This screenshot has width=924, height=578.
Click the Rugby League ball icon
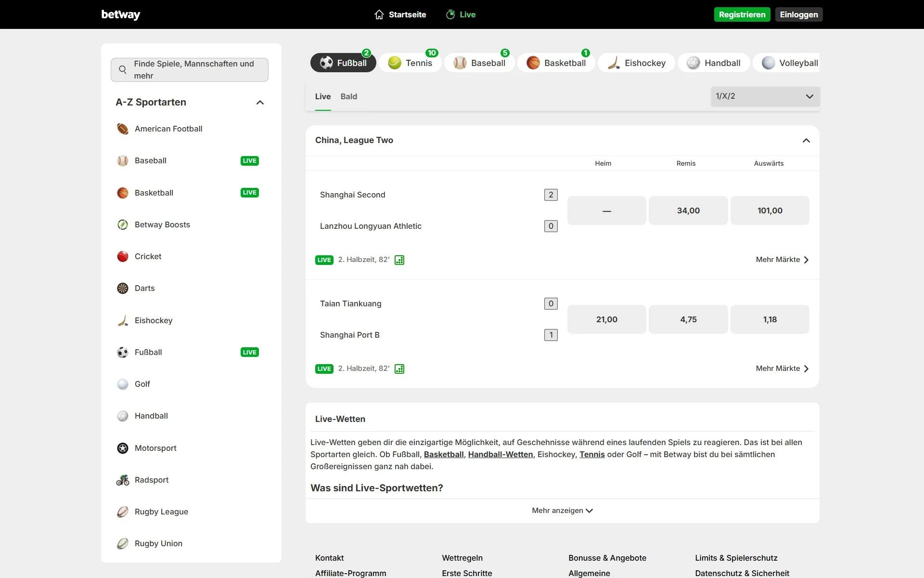coord(123,512)
